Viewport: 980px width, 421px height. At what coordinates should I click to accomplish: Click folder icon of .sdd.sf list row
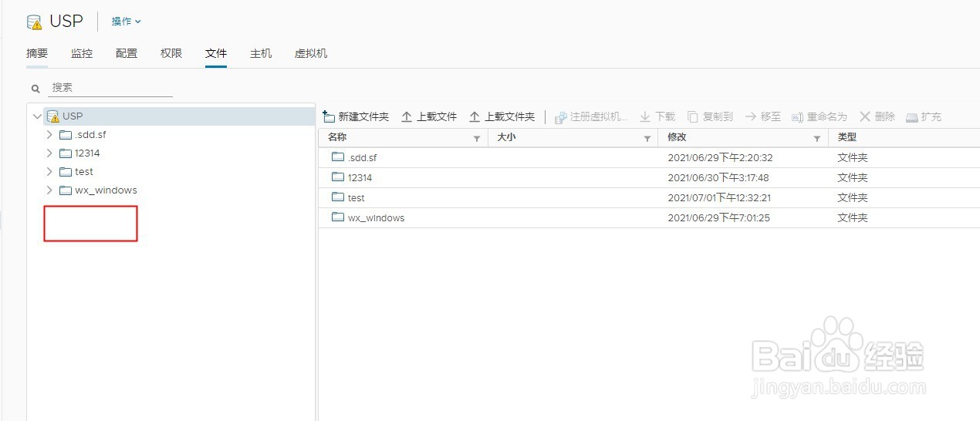pyautogui.click(x=337, y=157)
